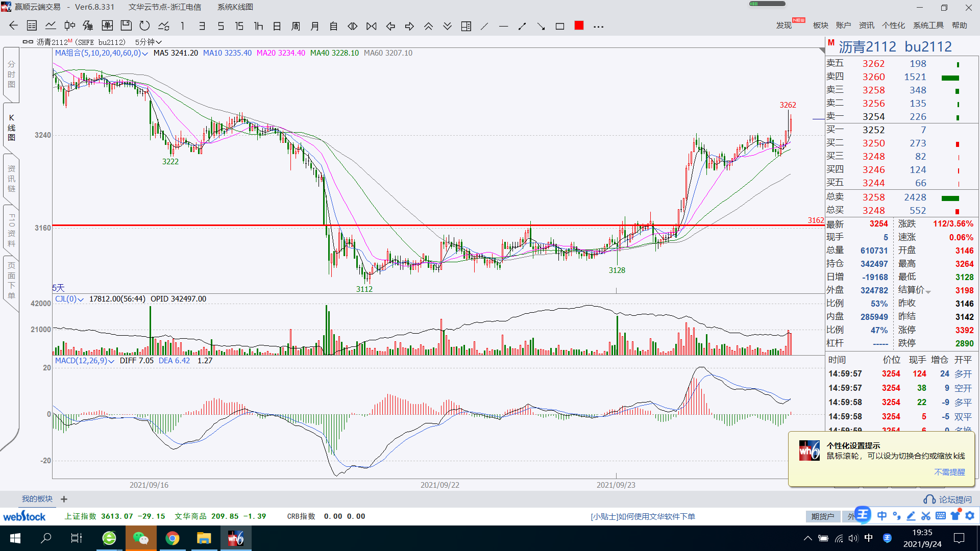Select the rectangle drawing tool
The height and width of the screenshot is (551, 980).
pos(560,26)
